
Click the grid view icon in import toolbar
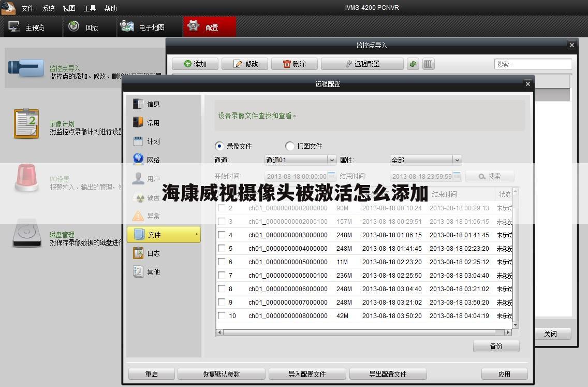(428, 64)
